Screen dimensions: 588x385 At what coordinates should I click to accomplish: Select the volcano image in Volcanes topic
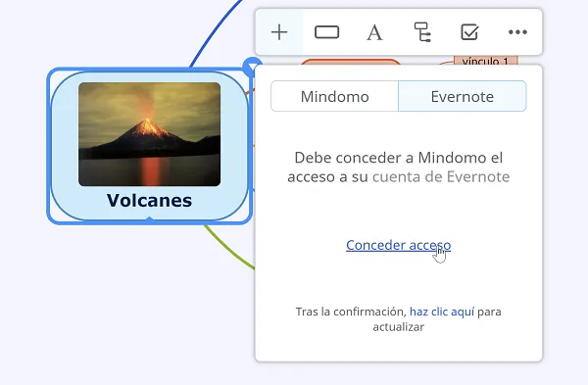click(x=149, y=134)
